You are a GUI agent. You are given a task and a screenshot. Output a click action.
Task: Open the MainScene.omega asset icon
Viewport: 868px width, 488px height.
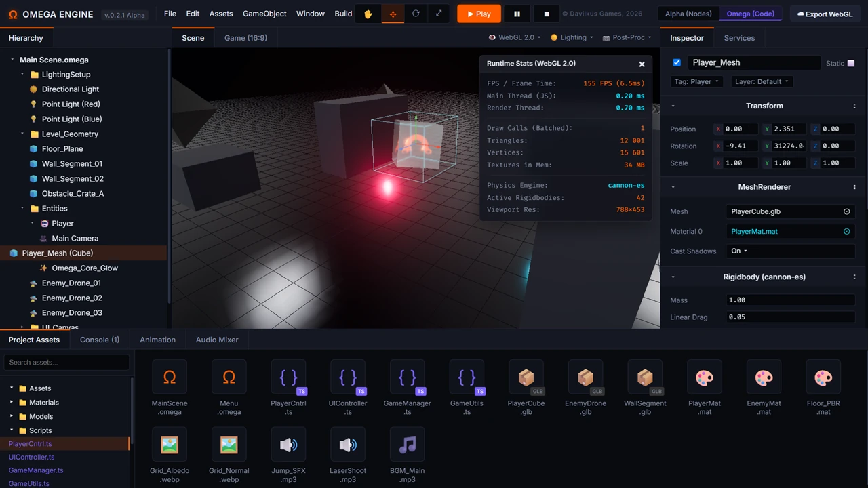[170, 378]
